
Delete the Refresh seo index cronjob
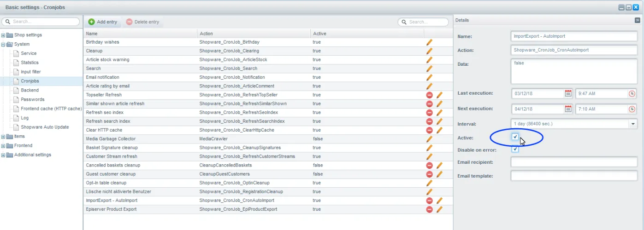[429, 112]
